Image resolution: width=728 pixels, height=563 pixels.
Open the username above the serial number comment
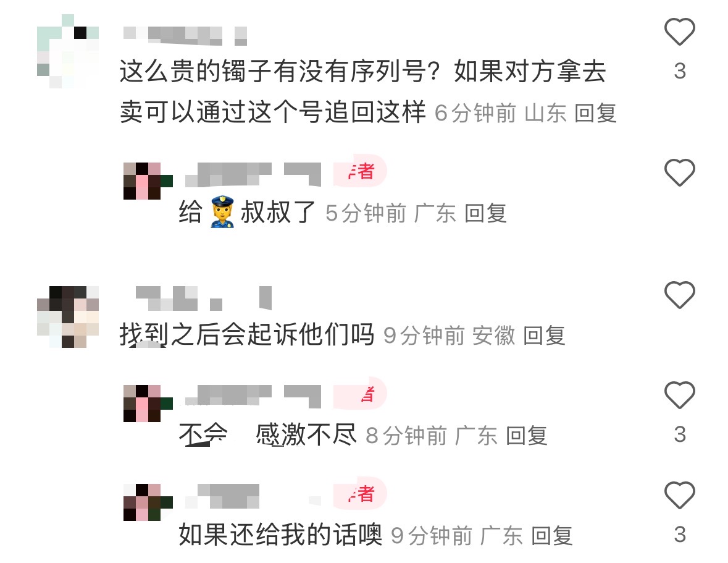click(185, 36)
